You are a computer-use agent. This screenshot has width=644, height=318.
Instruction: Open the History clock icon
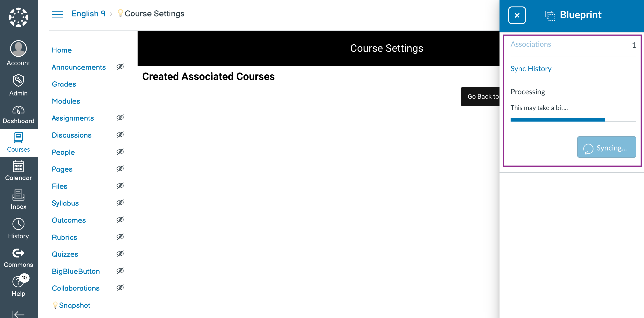[x=18, y=224]
